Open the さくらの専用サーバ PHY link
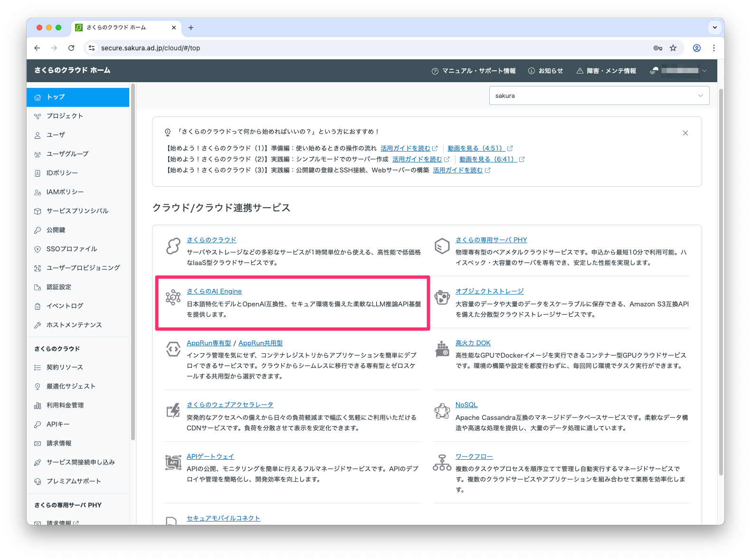The height and width of the screenshot is (560, 751). pos(491,240)
